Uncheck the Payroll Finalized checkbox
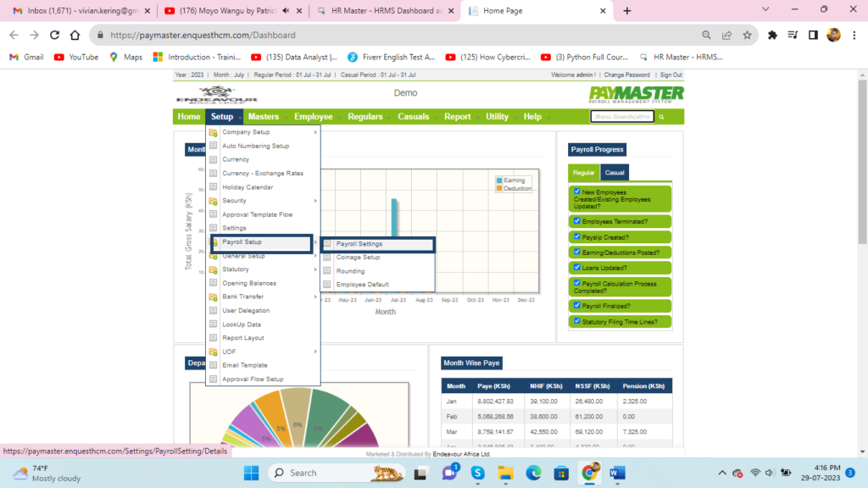The width and height of the screenshot is (868, 488). tap(577, 306)
